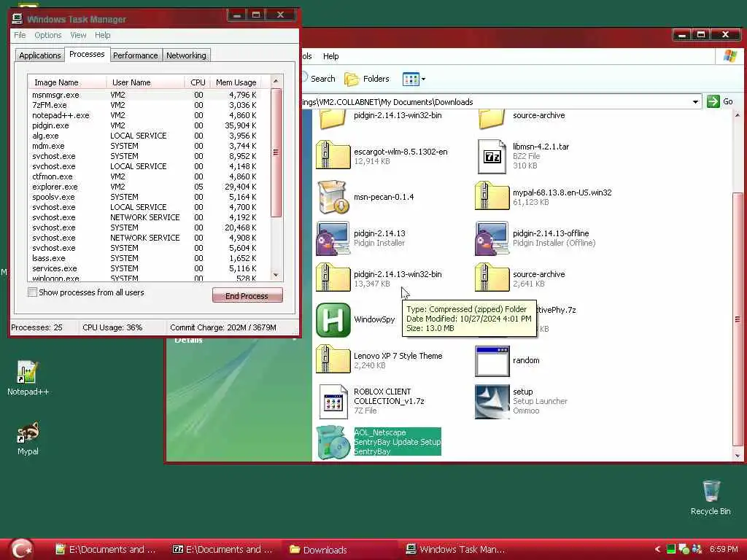Click the network users tray icon
The image size is (747, 560).
click(x=697, y=549)
